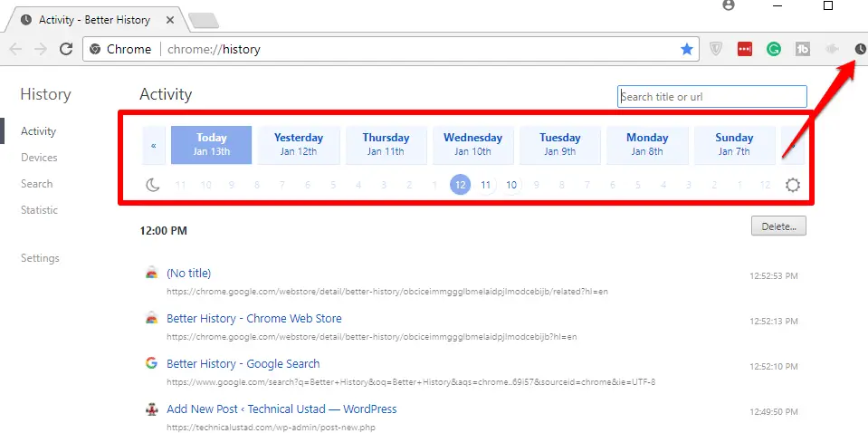This screenshot has height=433, width=868.
Task: Open the red password manager extension icon
Action: click(745, 49)
